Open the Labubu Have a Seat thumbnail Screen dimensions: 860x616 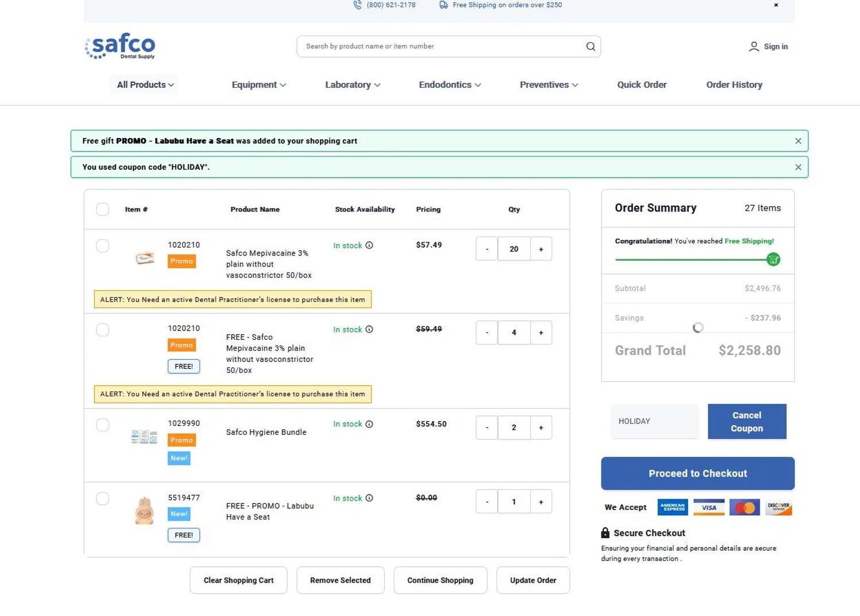pyautogui.click(x=144, y=511)
